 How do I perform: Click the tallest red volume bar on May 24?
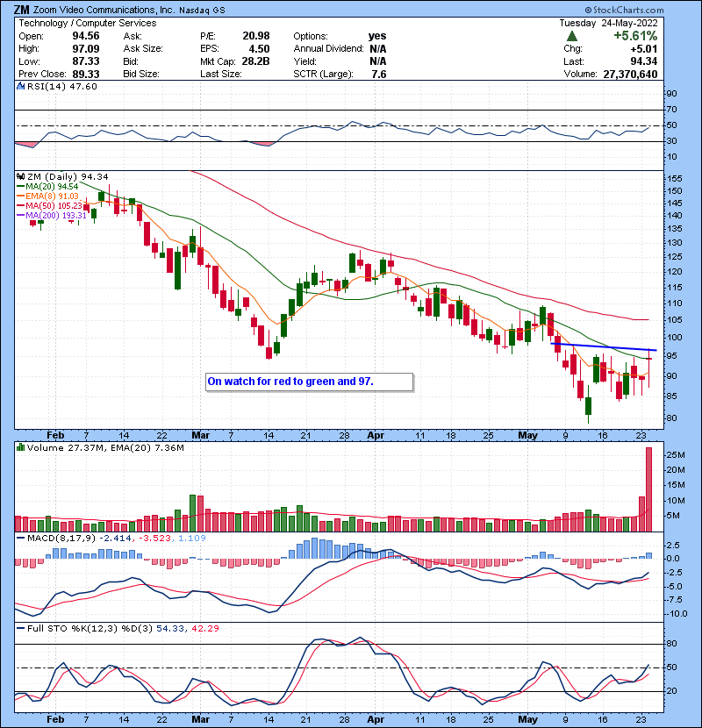tap(648, 489)
